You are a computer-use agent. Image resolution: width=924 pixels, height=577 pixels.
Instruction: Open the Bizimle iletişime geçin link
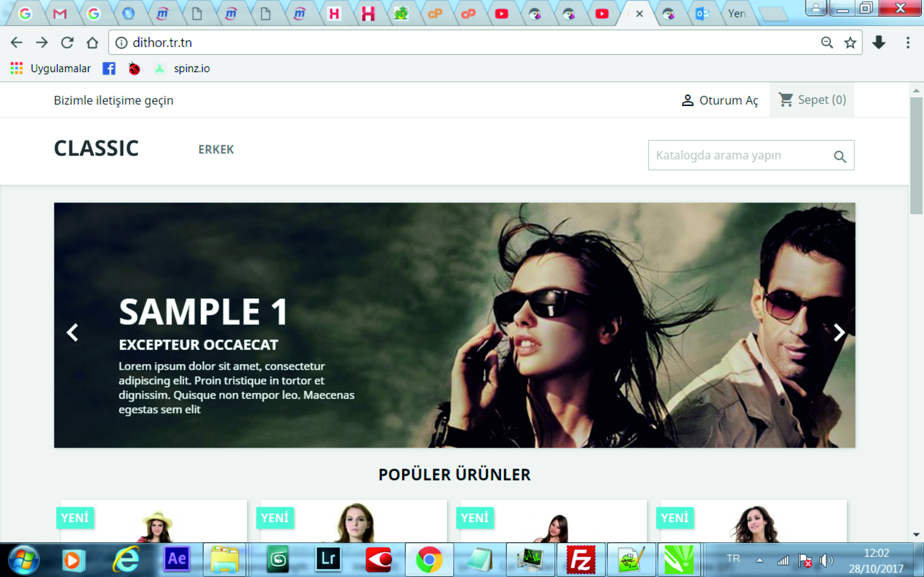[x=113, y=100]
